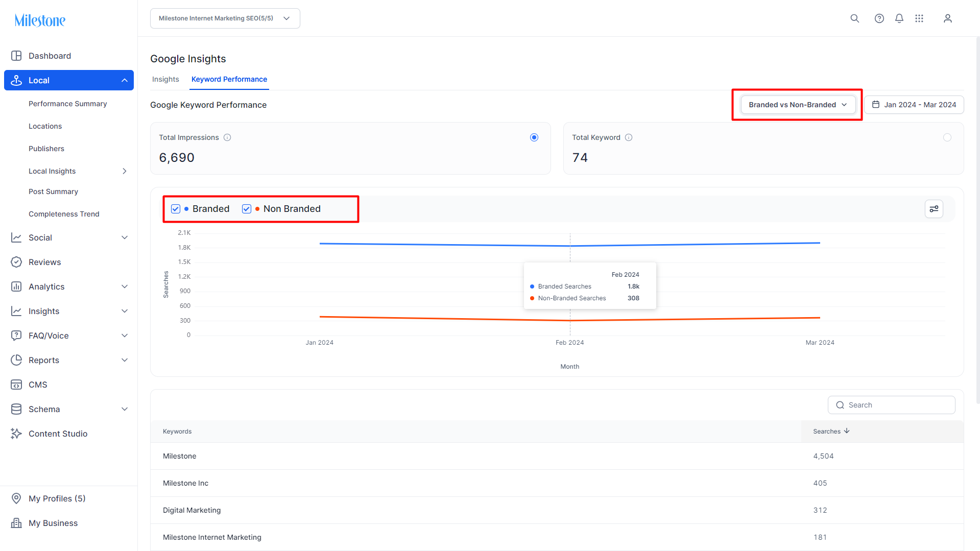The width and height of the screenshot is (980, 551).
Task: Click the Milestone logo
Action: click(40, 20)
